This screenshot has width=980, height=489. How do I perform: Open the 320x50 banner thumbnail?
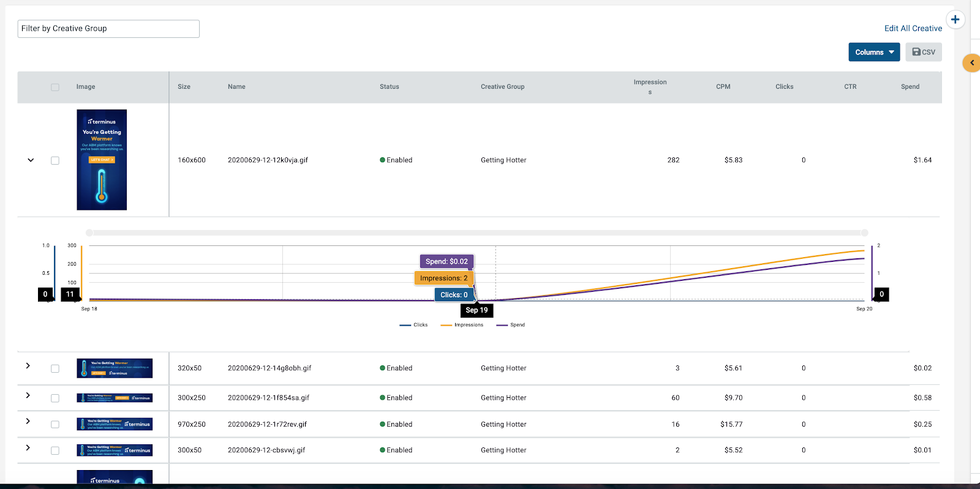[115, 368]
